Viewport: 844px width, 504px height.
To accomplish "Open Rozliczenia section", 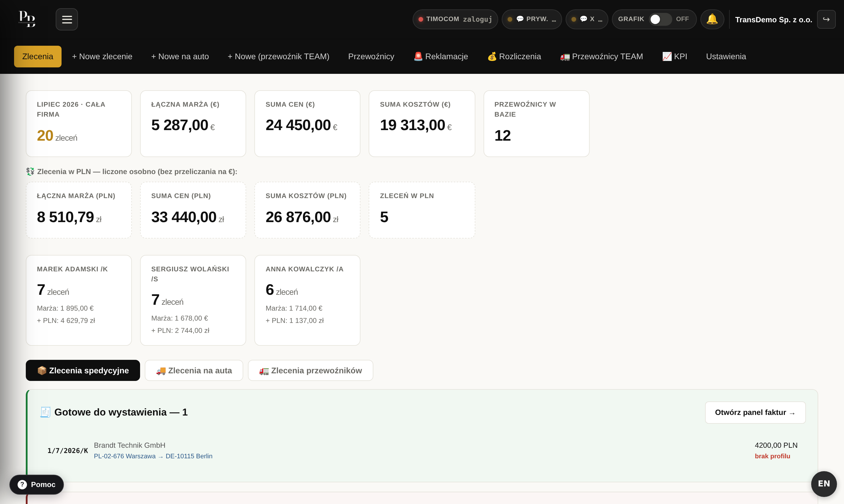I will [514, 56].
